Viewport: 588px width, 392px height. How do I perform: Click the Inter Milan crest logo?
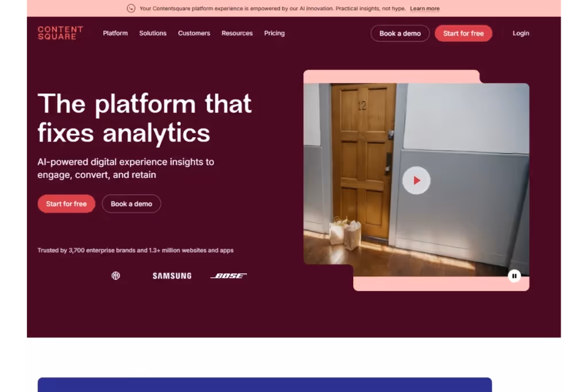(x=116, y=275)
